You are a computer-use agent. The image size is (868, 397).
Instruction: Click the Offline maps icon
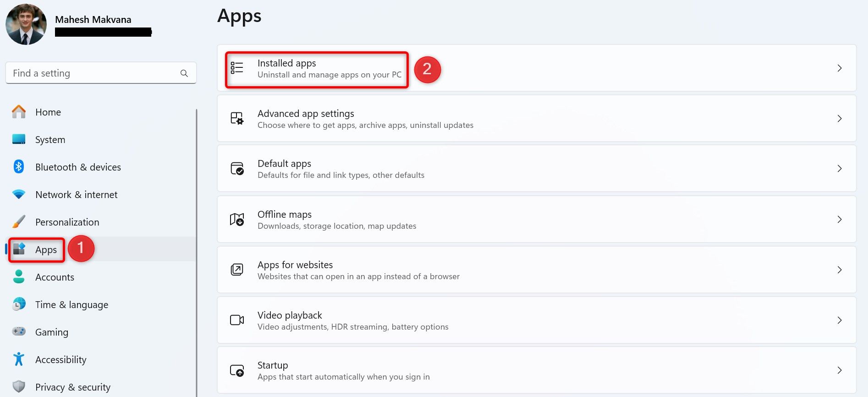(x=236, y=220)
